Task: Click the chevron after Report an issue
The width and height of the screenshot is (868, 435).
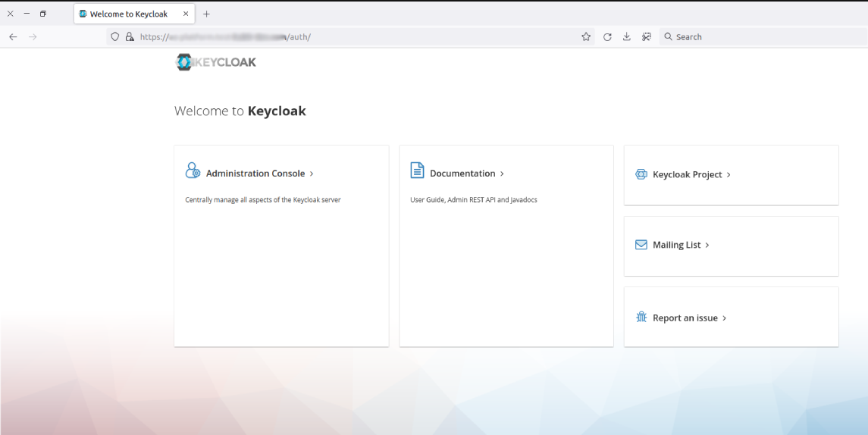Action: 724,318
